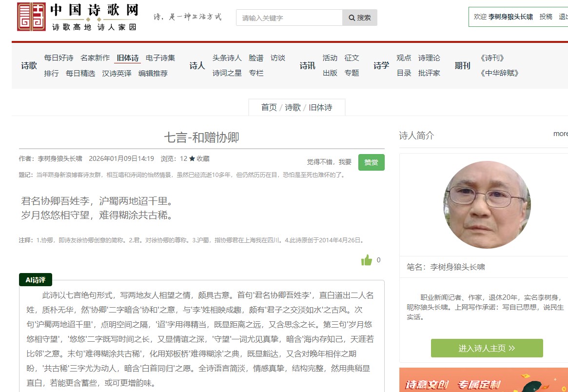Open the 头条诗人 menu link
This screenshot has height=392, width=568.
point(227,58)
